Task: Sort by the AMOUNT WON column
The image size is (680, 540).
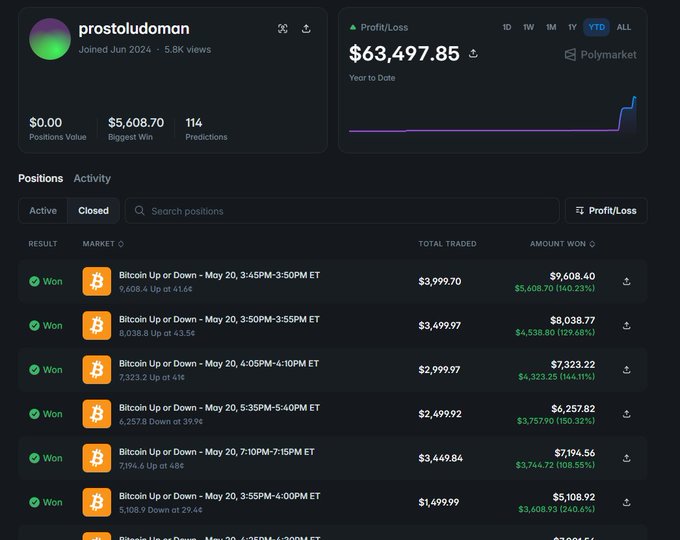Action: [x=562, y=244]
